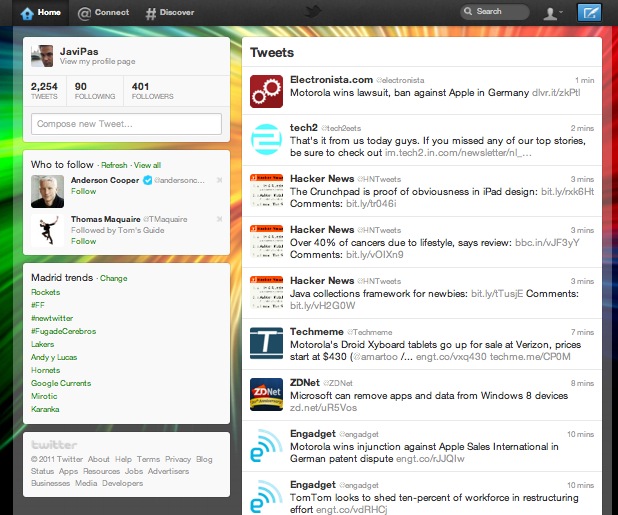Follow Anderson Cooper
This screenshot has width=618, height=515.
tap(84, 191)
